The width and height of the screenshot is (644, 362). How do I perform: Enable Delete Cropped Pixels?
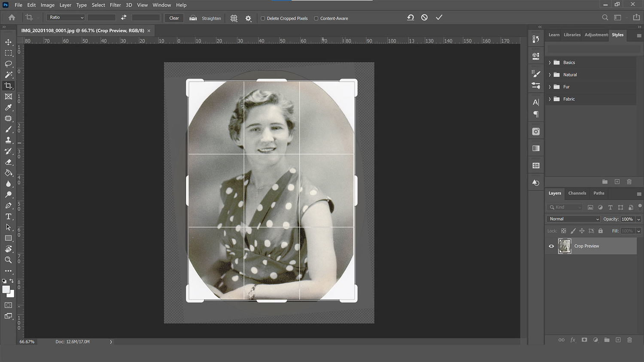click(x=263, y=18)
